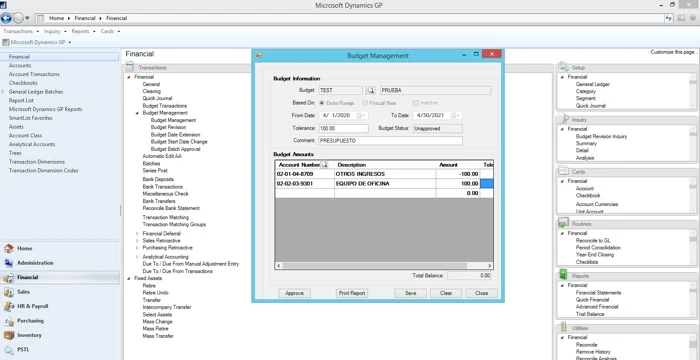Open the Inventory navigation pane icon
Viewport: 700px width, 360px height.
(x=8, y=335)
